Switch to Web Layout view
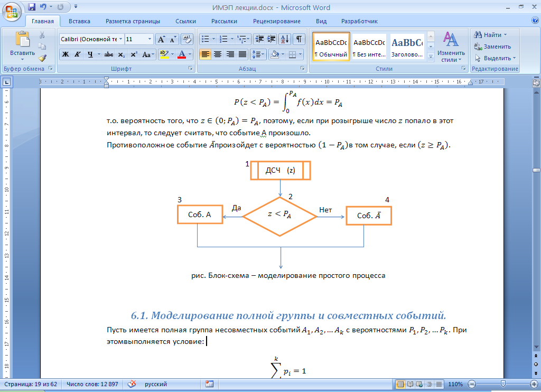Image resolution: width=541 pixels, height=392 pixels. (x=419, y=384)
